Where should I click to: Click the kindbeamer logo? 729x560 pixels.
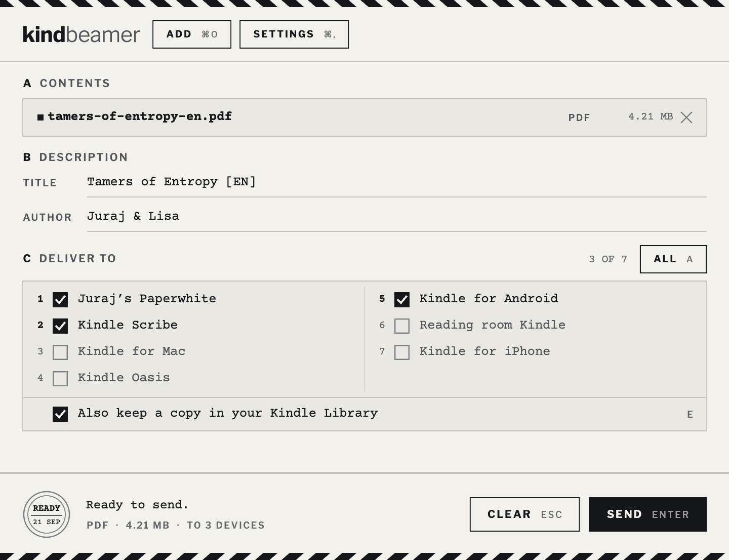[x=81, y=34]
